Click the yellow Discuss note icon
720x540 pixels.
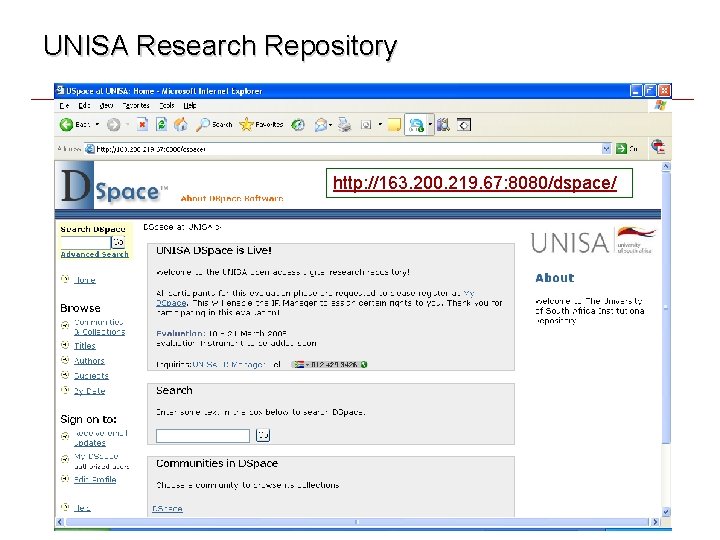tap(394, 124)
